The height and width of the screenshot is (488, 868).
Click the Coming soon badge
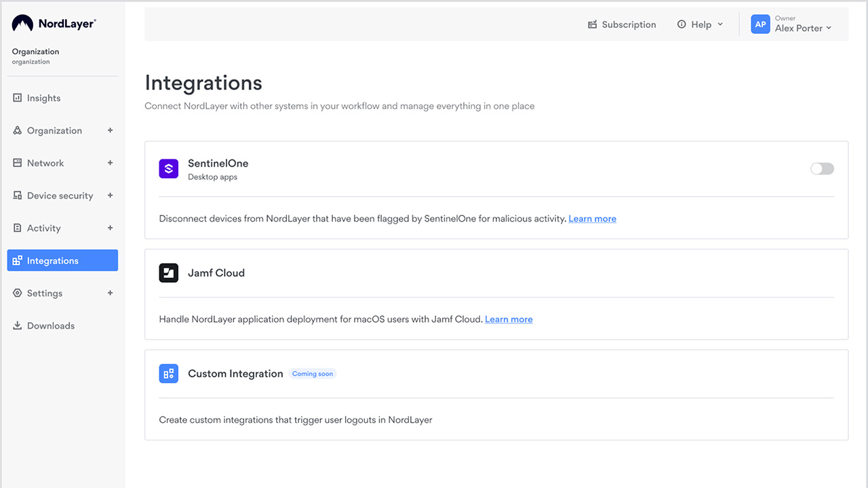[313, 373]
